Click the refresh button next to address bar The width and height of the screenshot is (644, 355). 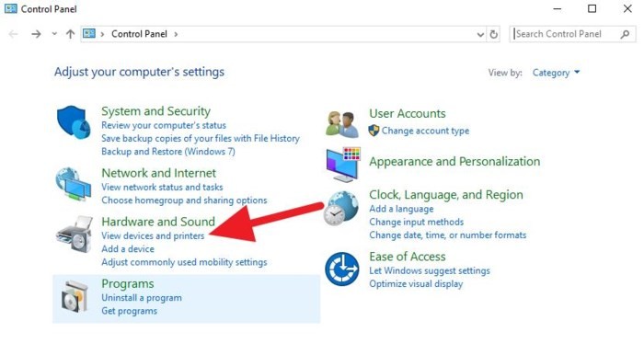pyautogui.click(x=494, y=34)
